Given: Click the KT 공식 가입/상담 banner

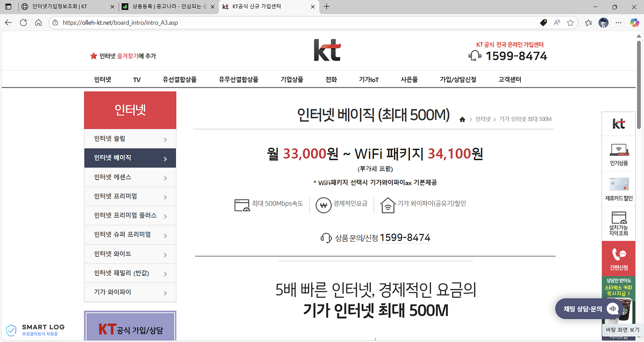Looking at the screenshot, I should (x=130, y=326).
